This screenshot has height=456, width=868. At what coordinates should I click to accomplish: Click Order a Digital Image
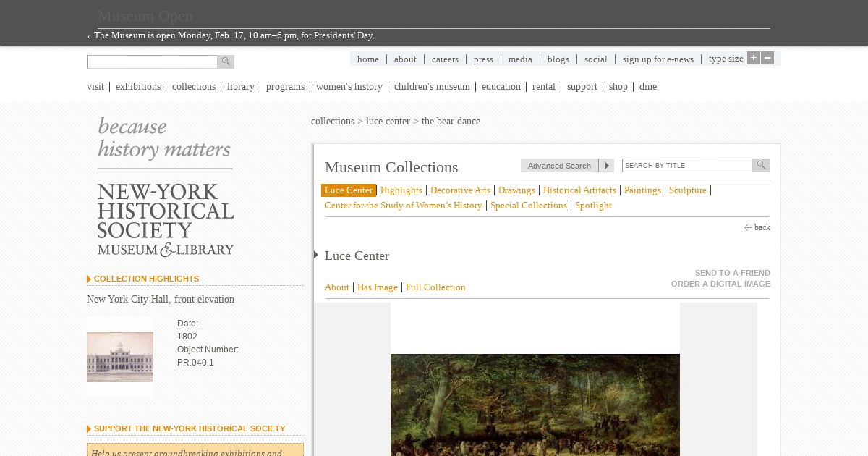[x=720, y=284]
